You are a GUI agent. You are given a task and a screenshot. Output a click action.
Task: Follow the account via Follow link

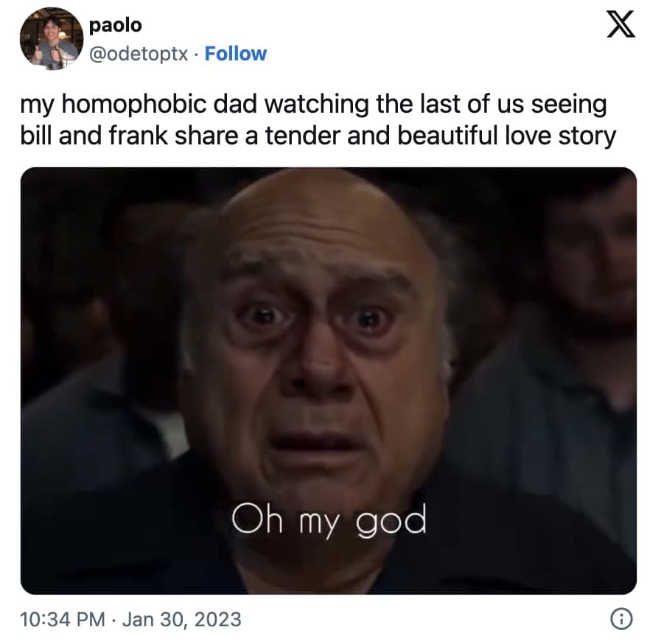[x=236, y=54]
